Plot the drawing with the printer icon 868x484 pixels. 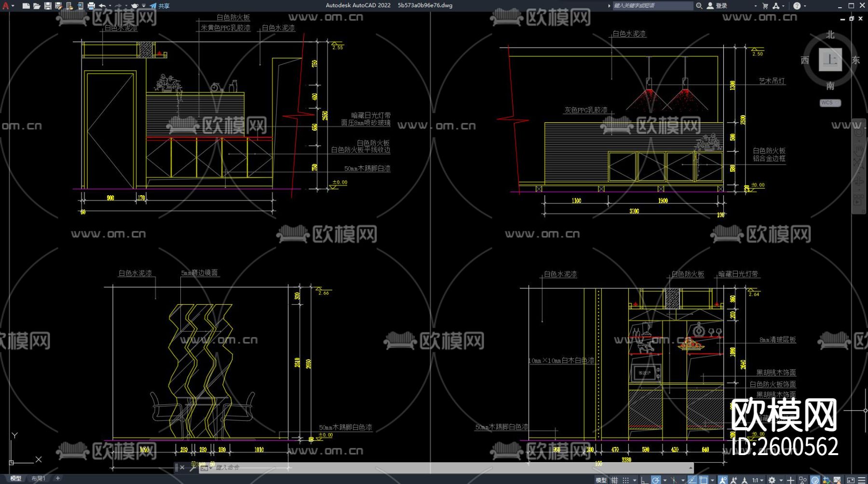(x=91, y=6)
